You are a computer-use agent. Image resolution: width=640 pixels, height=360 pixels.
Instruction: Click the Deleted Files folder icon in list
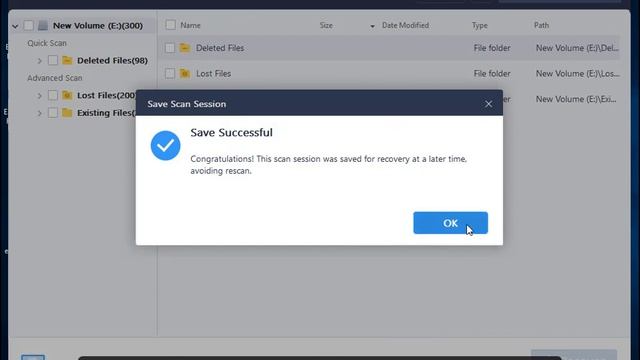point(184,48)
